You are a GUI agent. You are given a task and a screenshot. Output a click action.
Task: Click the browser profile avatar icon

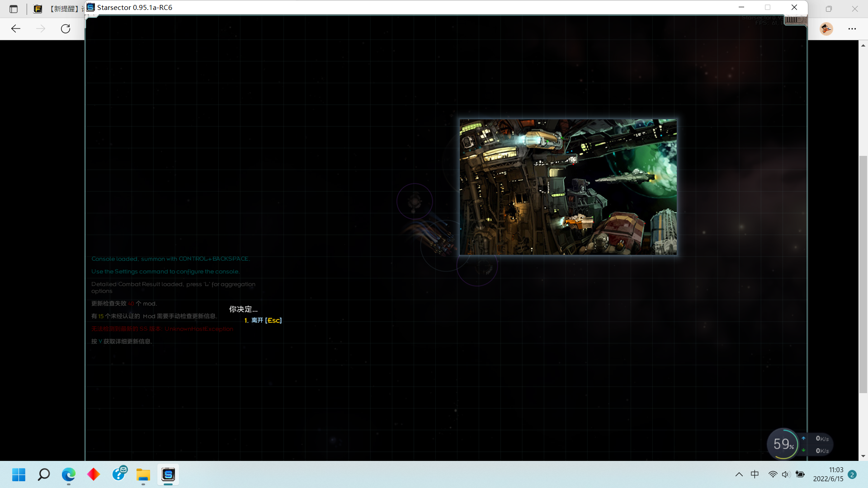(826, 29)
